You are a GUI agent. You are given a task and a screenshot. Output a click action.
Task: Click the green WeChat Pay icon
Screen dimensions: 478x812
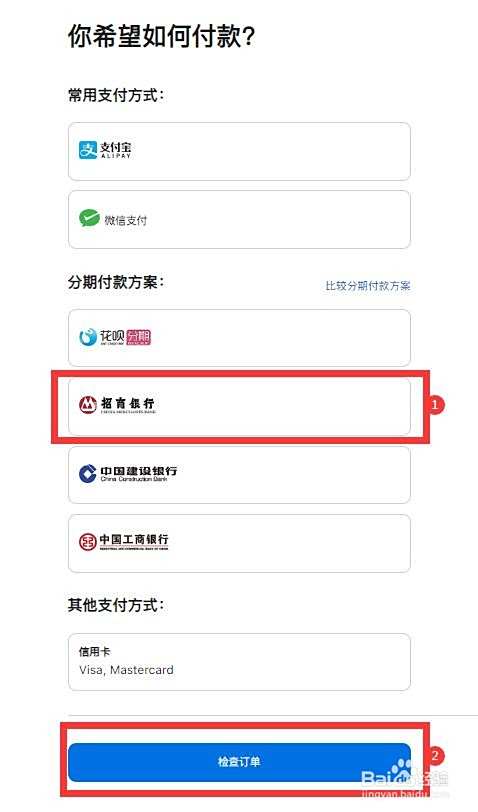(x=89, y=219)
